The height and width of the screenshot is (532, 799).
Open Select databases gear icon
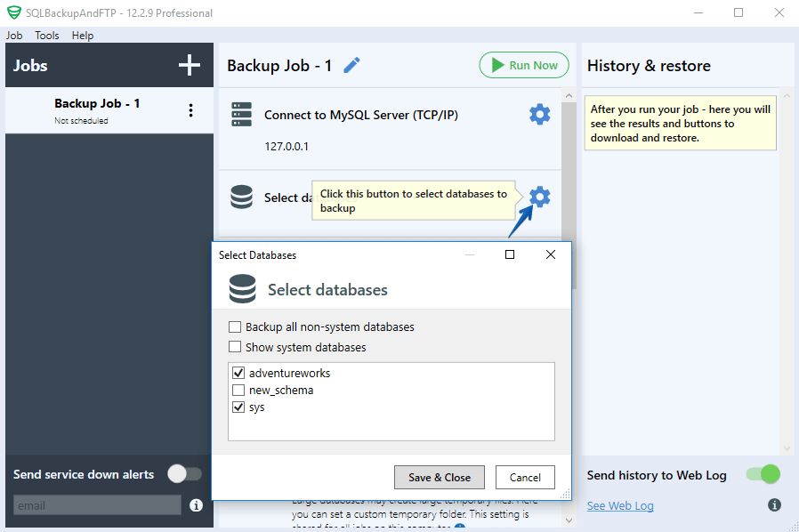pyautogui.click(x=539, y=197)
